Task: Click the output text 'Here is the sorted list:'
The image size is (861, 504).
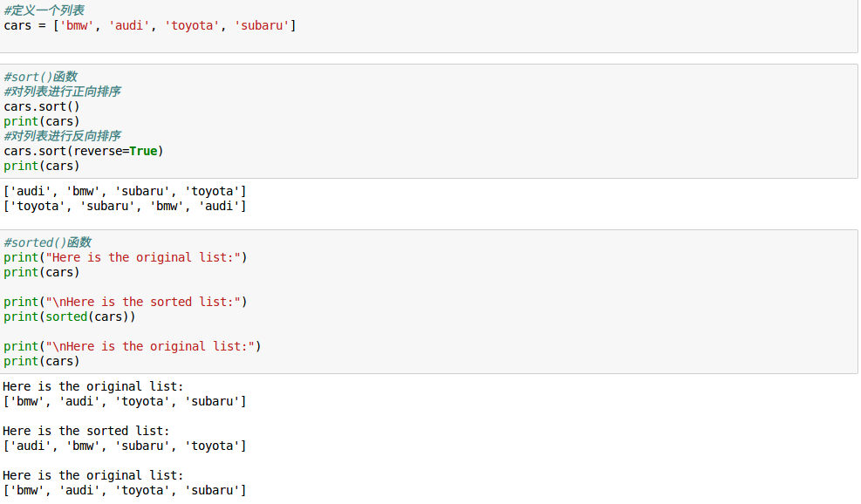Action: click(86, 431)
